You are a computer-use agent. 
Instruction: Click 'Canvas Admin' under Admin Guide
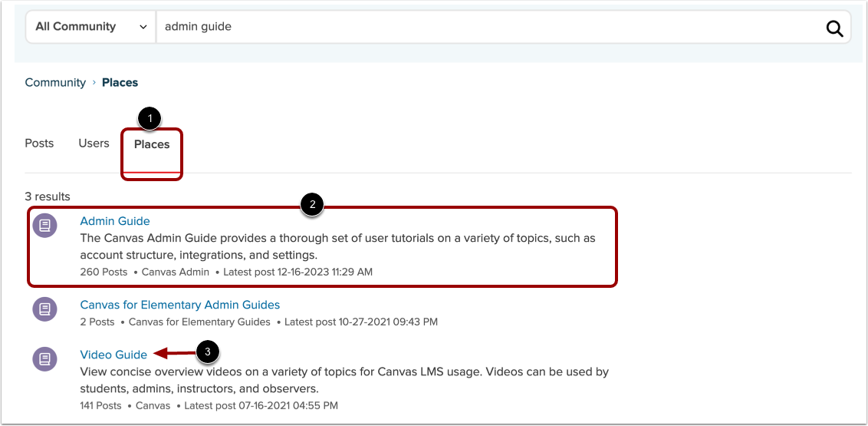click(x=176, y=272)
